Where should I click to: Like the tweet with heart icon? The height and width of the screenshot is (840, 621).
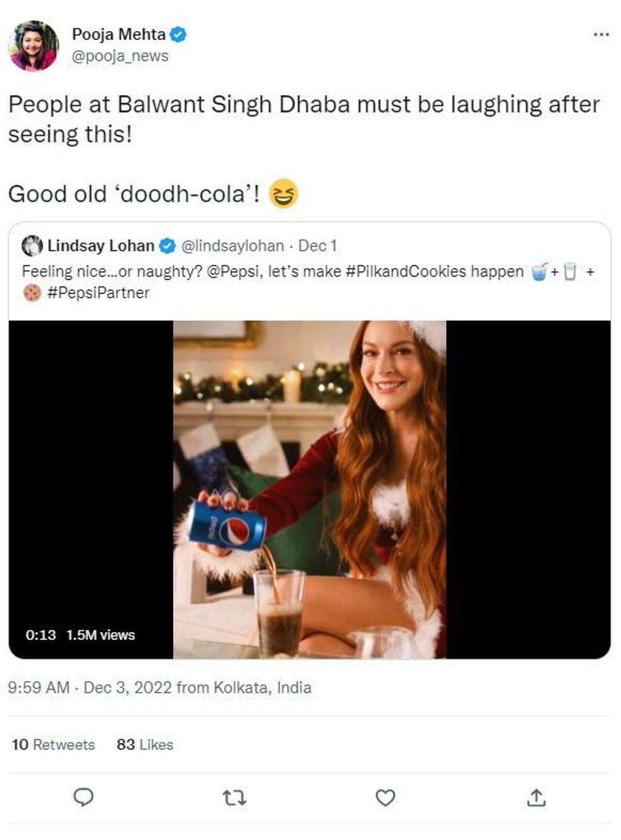(x=385, y=797)
